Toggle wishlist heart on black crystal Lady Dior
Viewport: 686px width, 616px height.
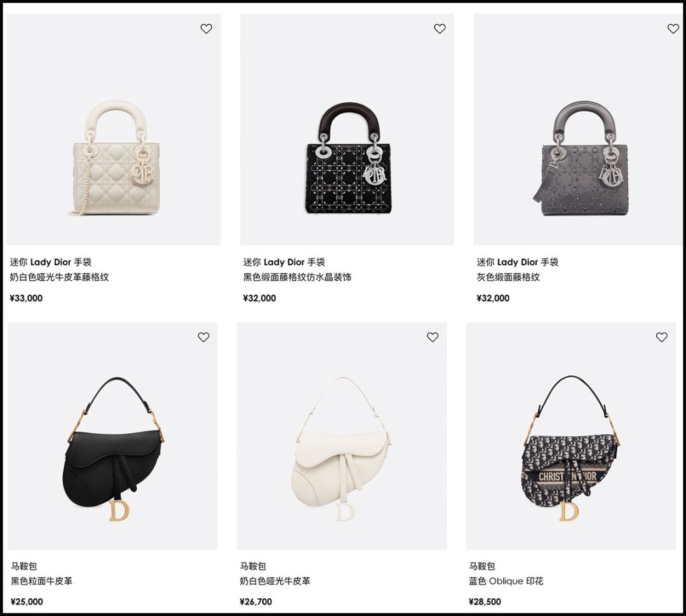point(440,29)
